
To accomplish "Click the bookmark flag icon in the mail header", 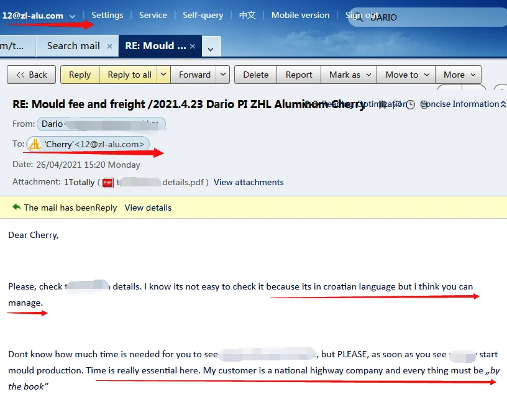I will [383, 105].
